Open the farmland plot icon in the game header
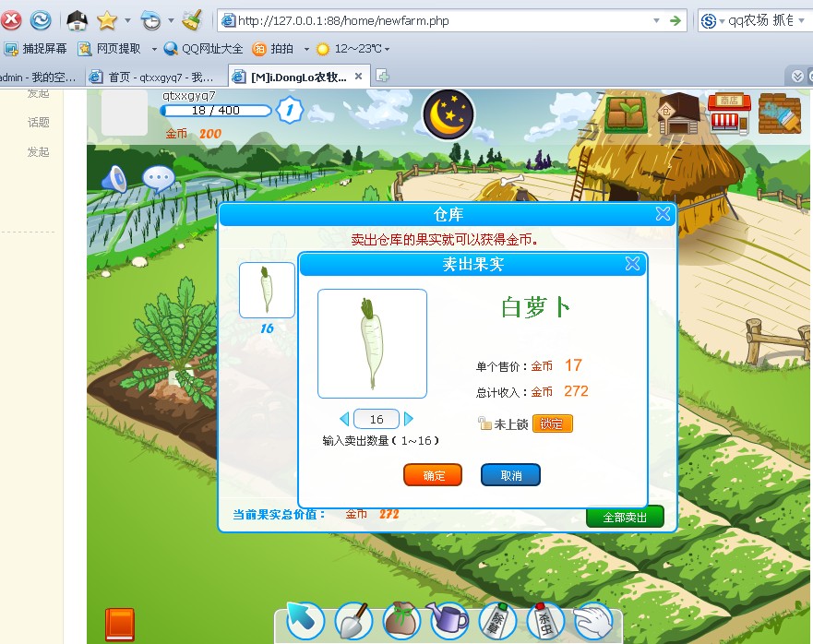Screen dimensions: 813x644 (x=627, y=113)
